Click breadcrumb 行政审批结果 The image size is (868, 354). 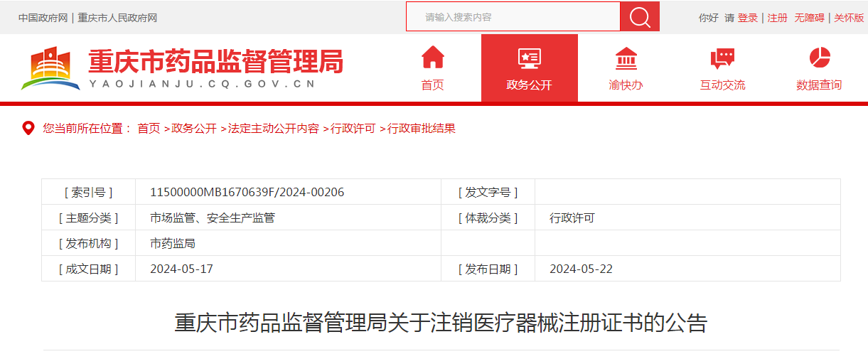pos(421,129)
